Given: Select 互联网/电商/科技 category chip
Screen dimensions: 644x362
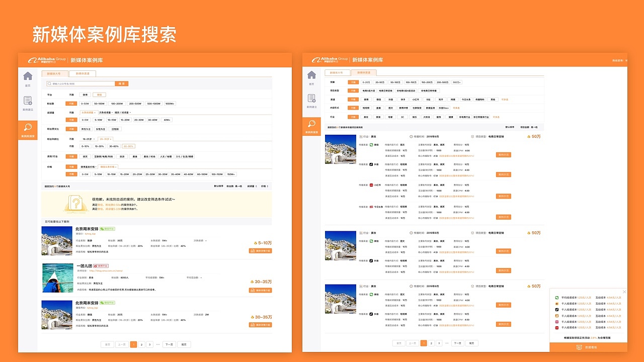Looking at the screenshot, I should pos(104,156).
